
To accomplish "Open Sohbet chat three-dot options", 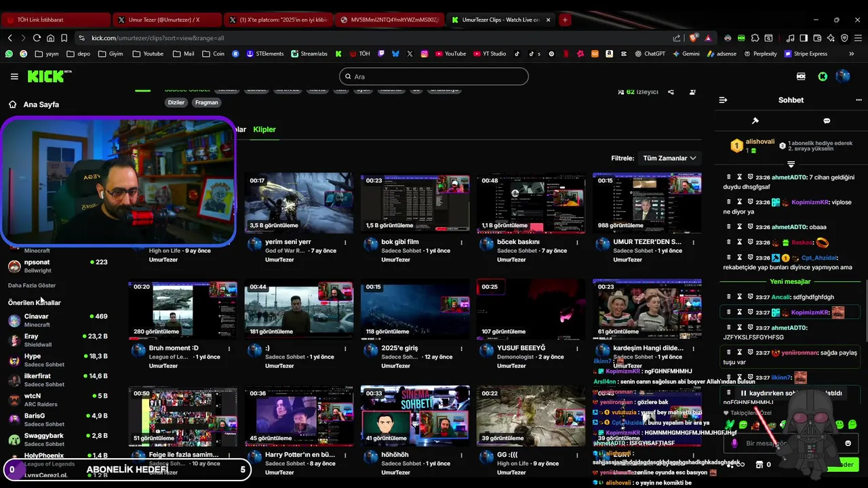I will (859, 100).
